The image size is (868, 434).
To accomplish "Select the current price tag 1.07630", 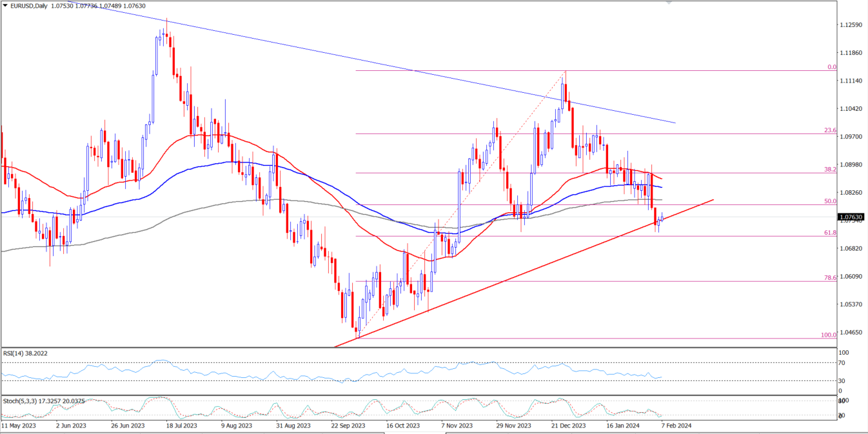I will tap(849, 217).
